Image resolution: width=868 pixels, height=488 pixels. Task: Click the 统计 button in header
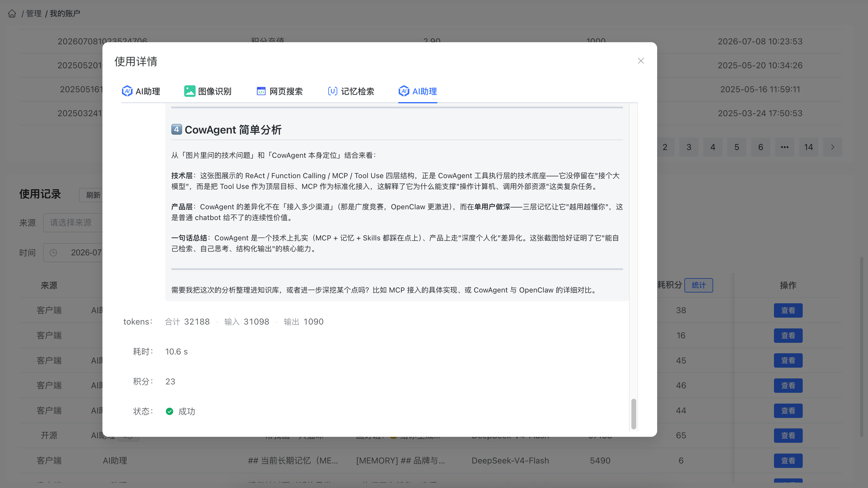pos(698,285)
